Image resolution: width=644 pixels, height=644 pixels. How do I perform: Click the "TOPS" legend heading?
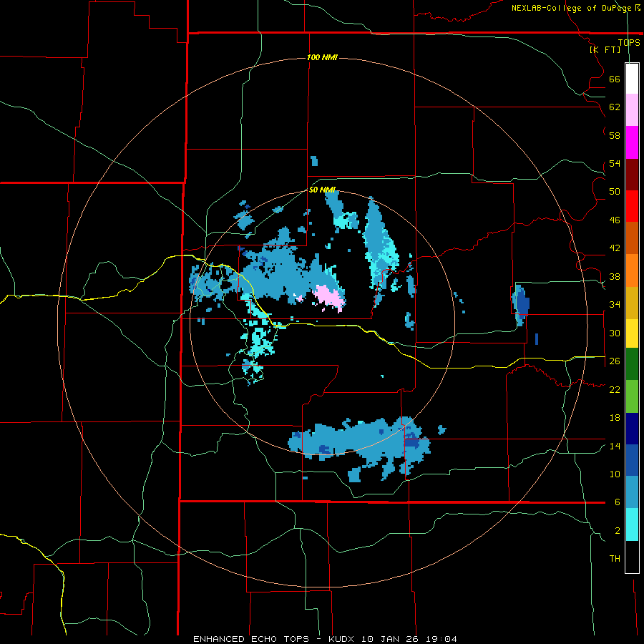pos(629,42)
